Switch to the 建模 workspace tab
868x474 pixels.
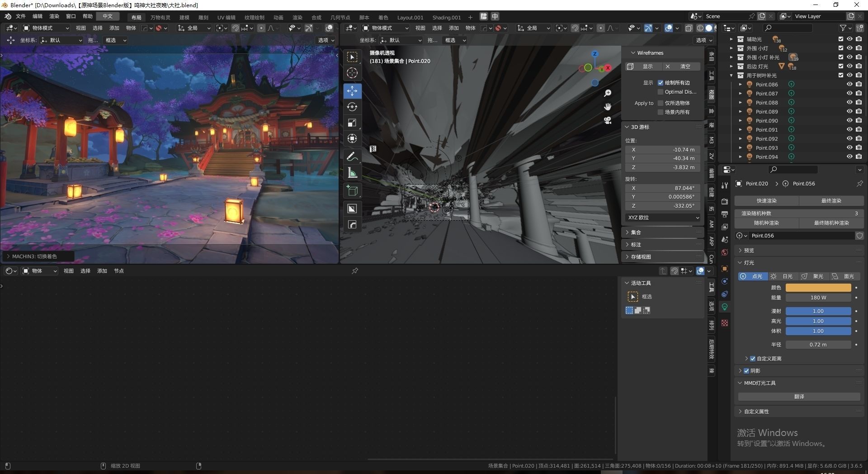tap(184, 18)
